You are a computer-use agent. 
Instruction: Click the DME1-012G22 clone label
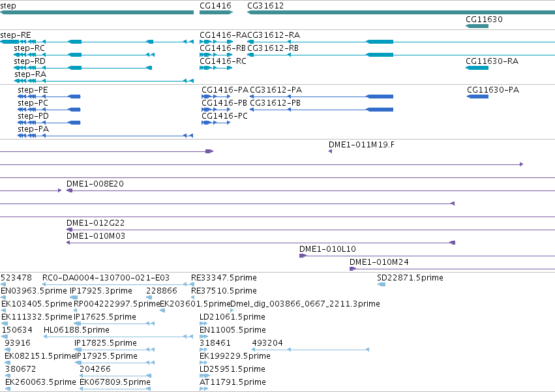click(x=96, y=223)
